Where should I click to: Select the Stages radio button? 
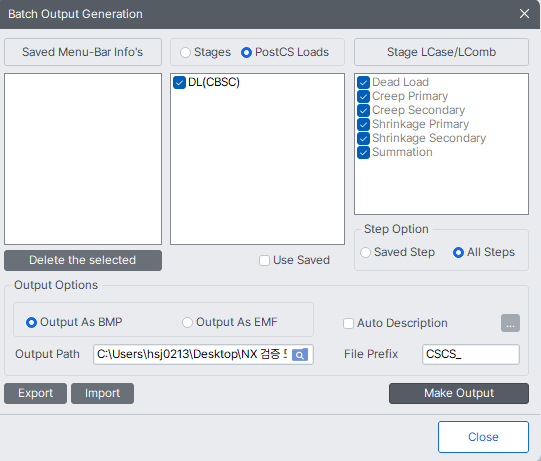[x=185, y=52]
